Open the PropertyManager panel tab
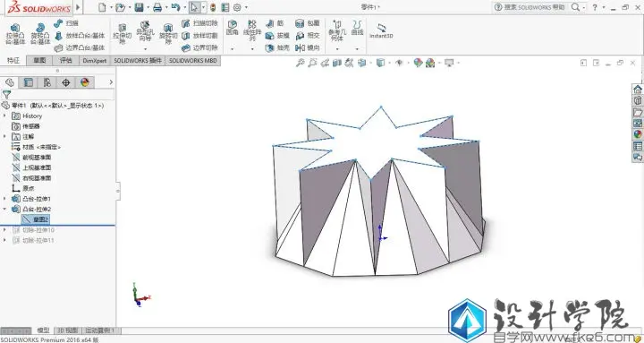The image size is (644, 343). (x=29, y=82)
